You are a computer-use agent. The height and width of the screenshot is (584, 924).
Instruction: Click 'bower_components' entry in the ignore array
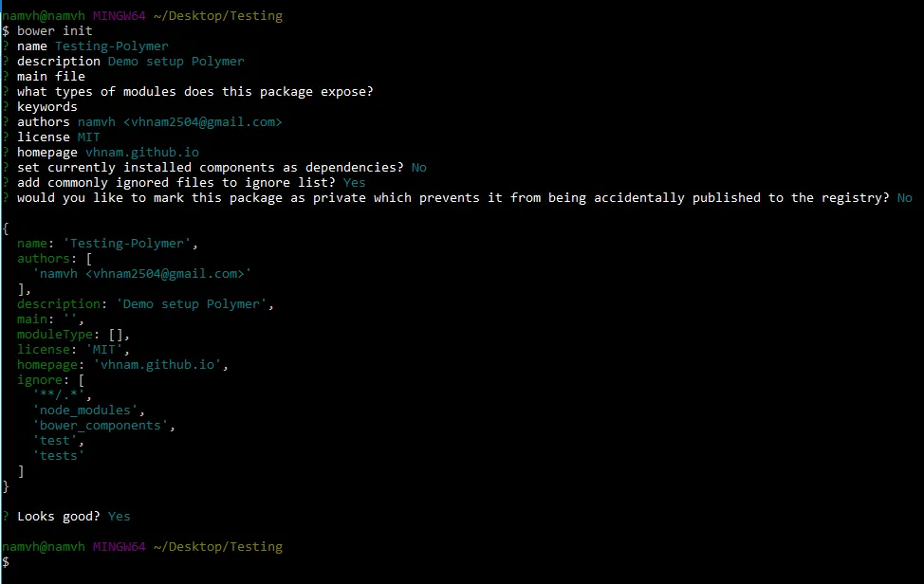point(103,425)
